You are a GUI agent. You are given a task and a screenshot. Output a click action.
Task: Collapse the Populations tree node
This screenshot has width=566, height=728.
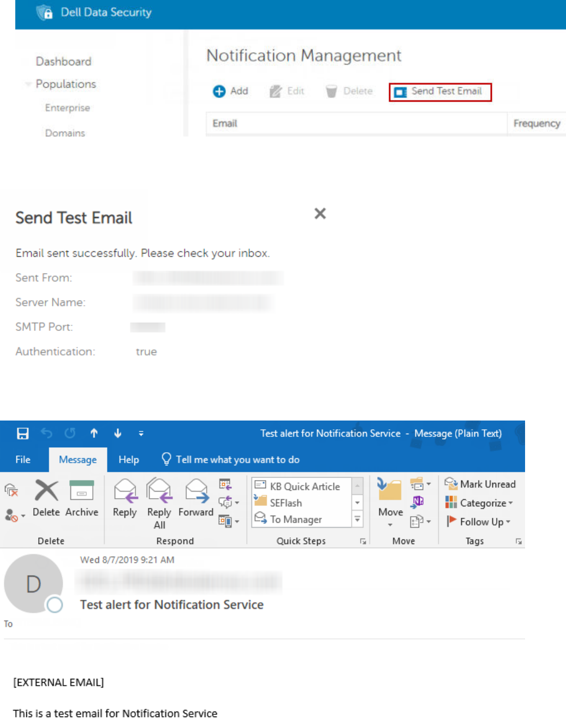click(x=27, y=84)
